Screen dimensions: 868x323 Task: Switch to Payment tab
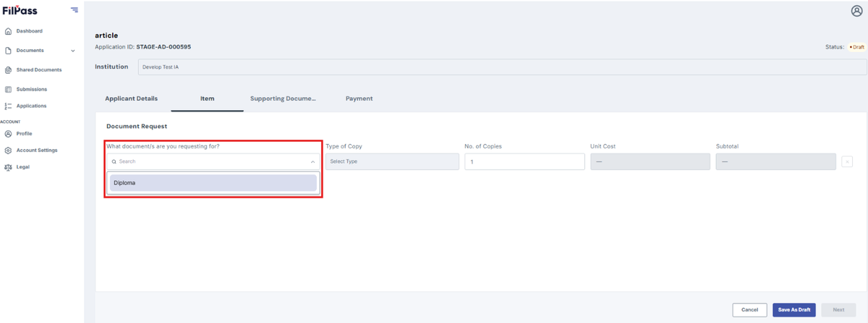click(359, 98)
